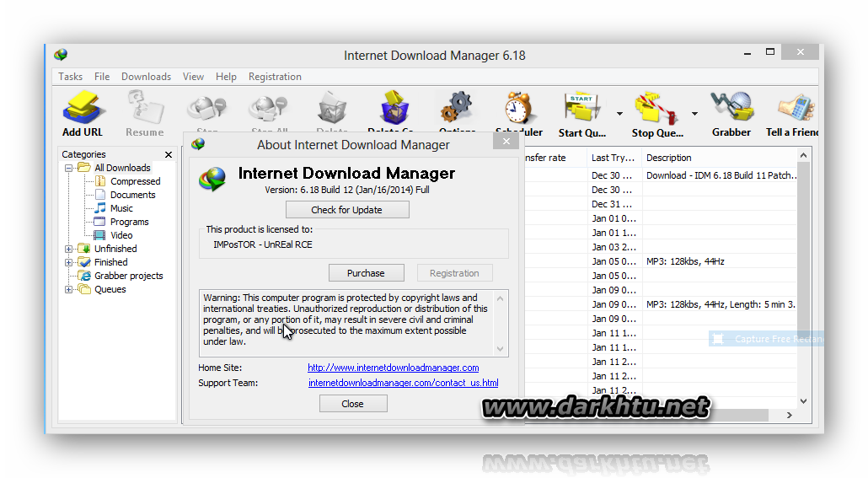Sort by the Last Try column header

click(x=613, y=158)
